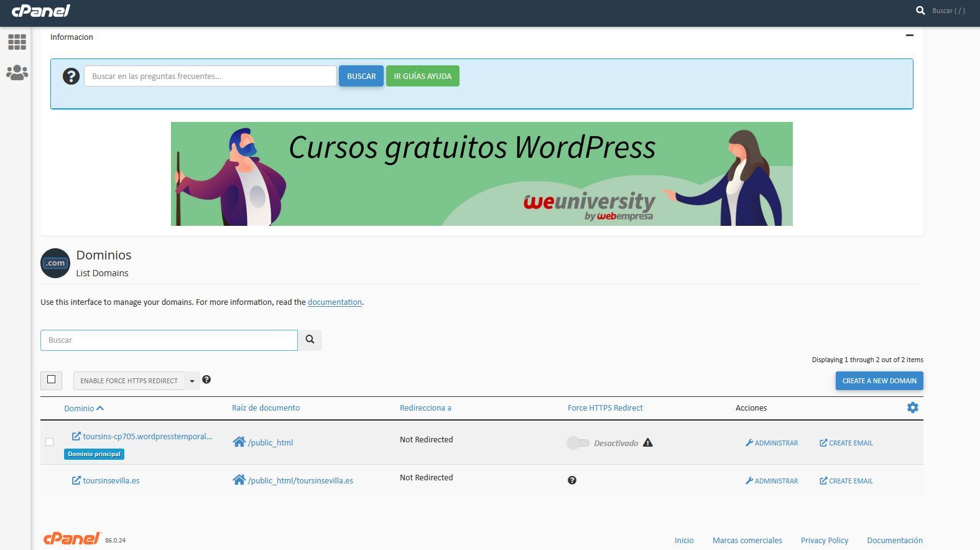Tick checkbox for toursins-cp705 domain row
The image size is (980, 550).
50,442
